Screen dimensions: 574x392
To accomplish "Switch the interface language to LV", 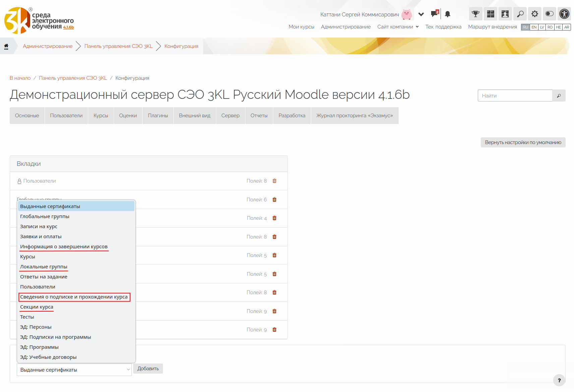I will [x=542, y=27].
